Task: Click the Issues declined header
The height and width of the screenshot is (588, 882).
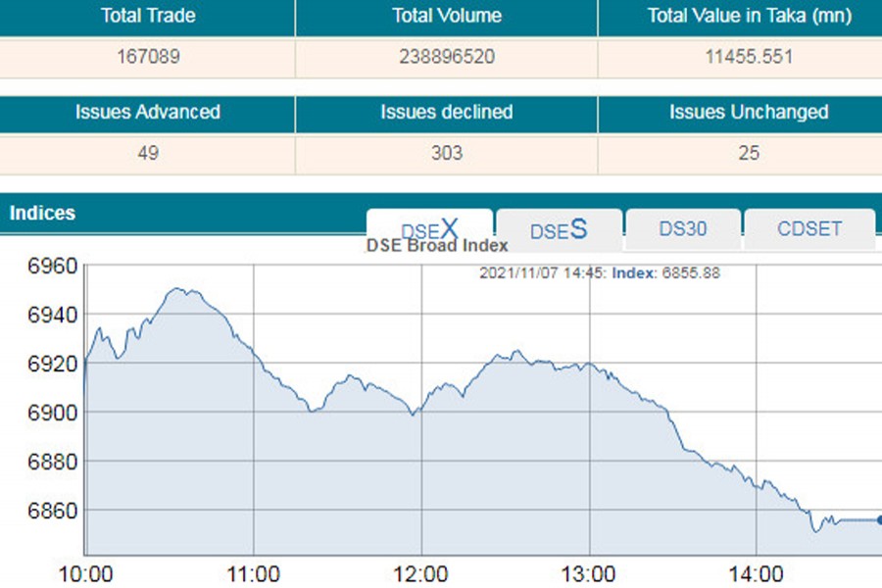Action: (446, 112)
